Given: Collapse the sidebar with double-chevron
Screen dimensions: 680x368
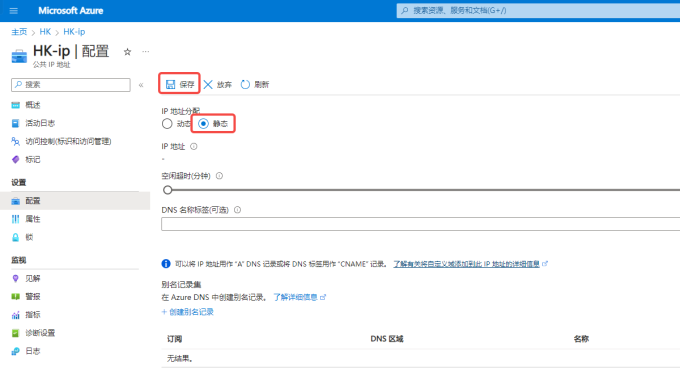Looking at the screenshot, I should pyautogui.click(x=141, y=85).
